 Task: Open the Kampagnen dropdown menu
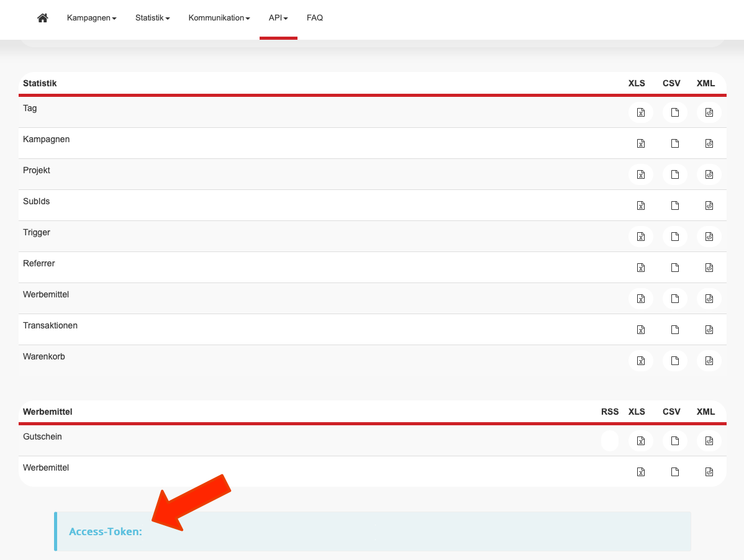tap(91, 18)
